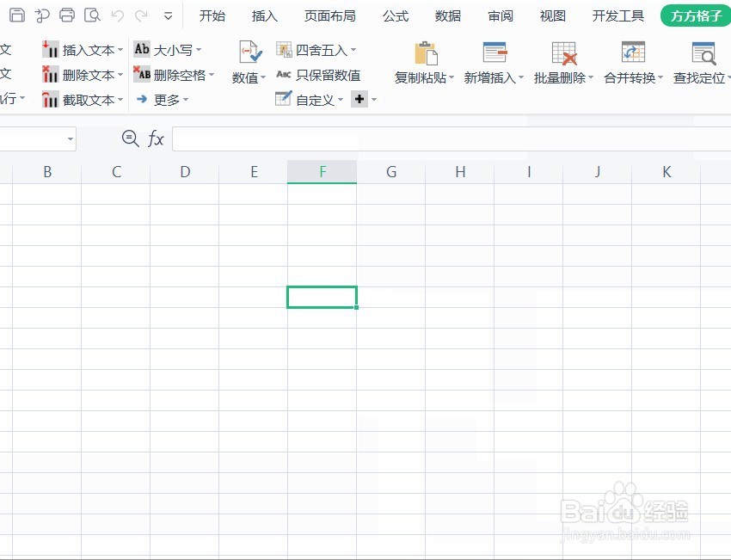Expand the 删除文本 dropdown arrow
This screenshot has width=731, height=560.
120,75
